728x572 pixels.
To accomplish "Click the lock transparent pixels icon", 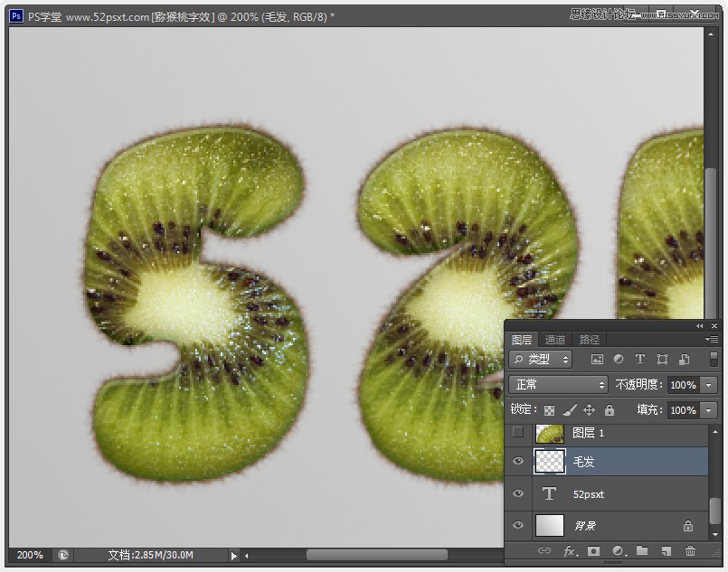I will tap(550, 410).
